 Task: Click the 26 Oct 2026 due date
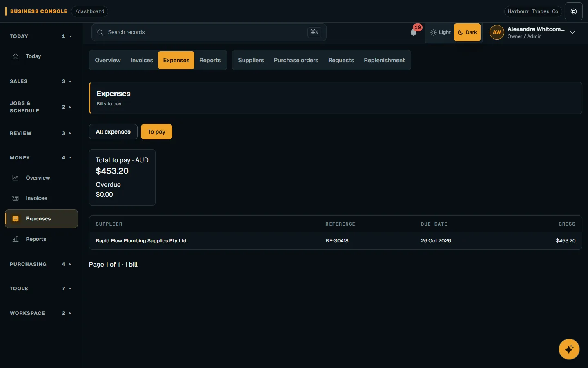[x=436, y=241]
